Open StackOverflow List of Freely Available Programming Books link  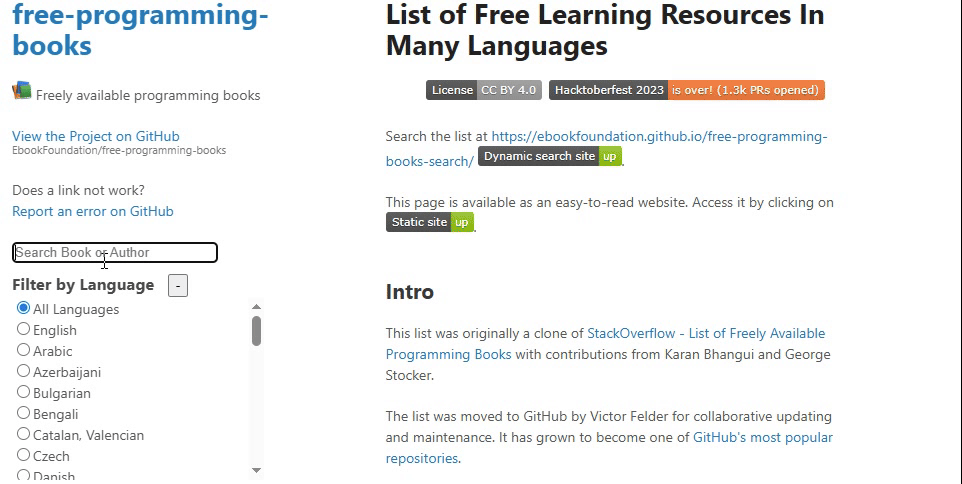(705, 333)
